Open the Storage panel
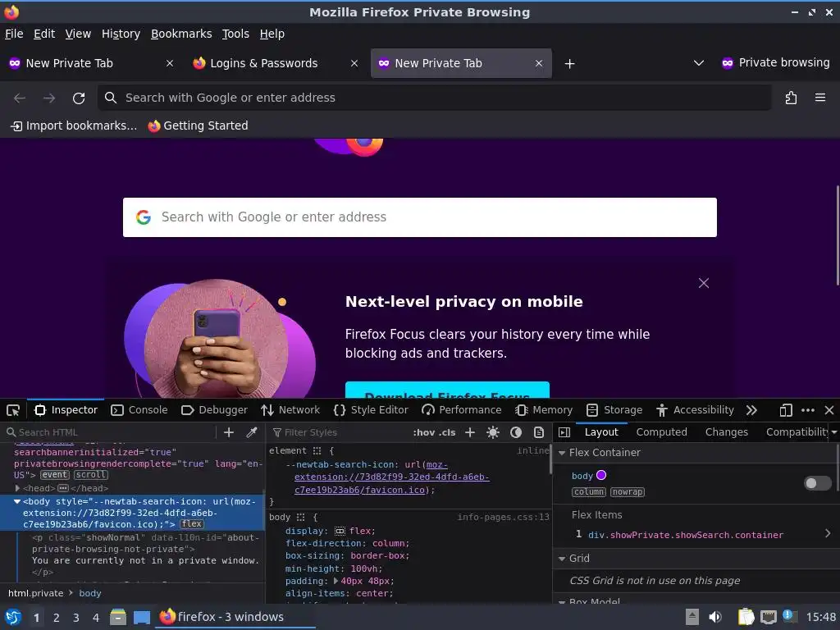The height and width of the screenshot is (630, 840). tap(614, 410)
